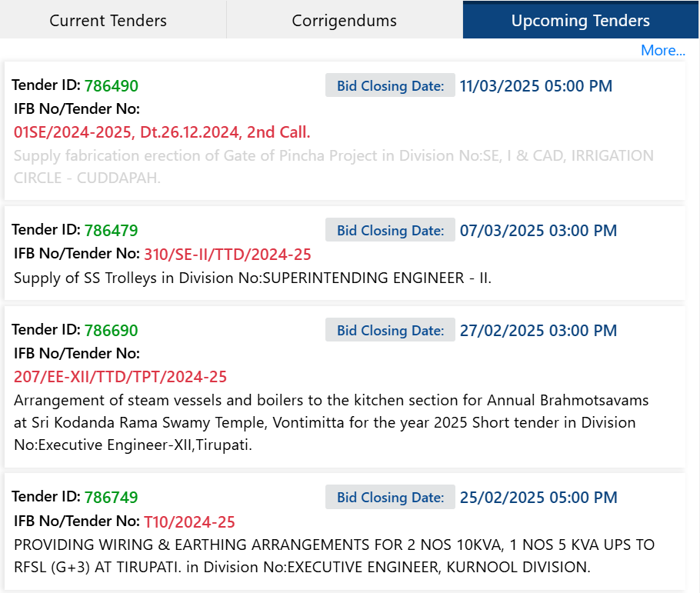Click the IFB No/Tender No label above 207/EE-XII/TTD/TPT/2024-25

tap(77, 353)
